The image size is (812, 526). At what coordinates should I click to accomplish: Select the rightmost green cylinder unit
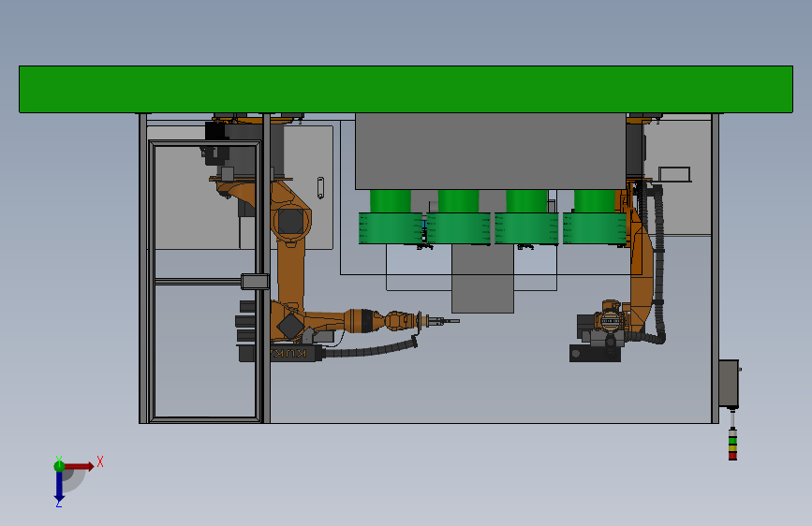[x=595, y=217]
